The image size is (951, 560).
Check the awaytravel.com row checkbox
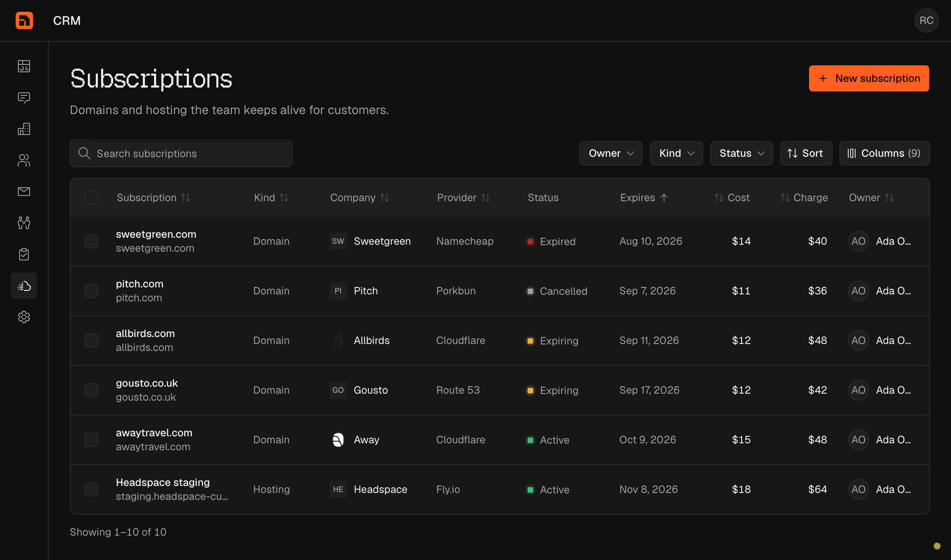coord(91,440)
